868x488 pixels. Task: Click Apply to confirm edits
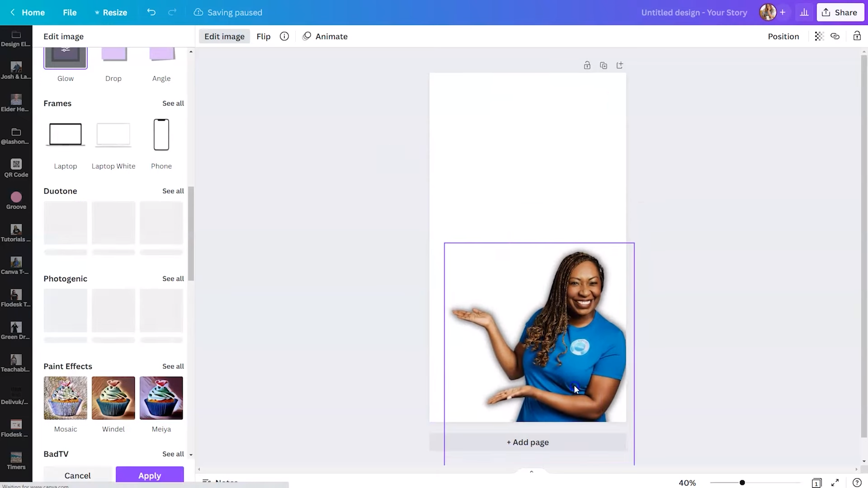[x=150, y=475]
